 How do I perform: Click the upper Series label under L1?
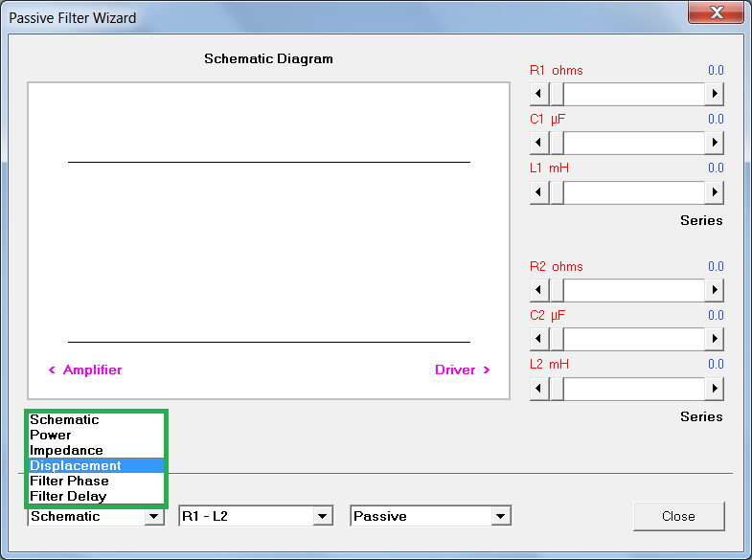(x=701, y=220)
